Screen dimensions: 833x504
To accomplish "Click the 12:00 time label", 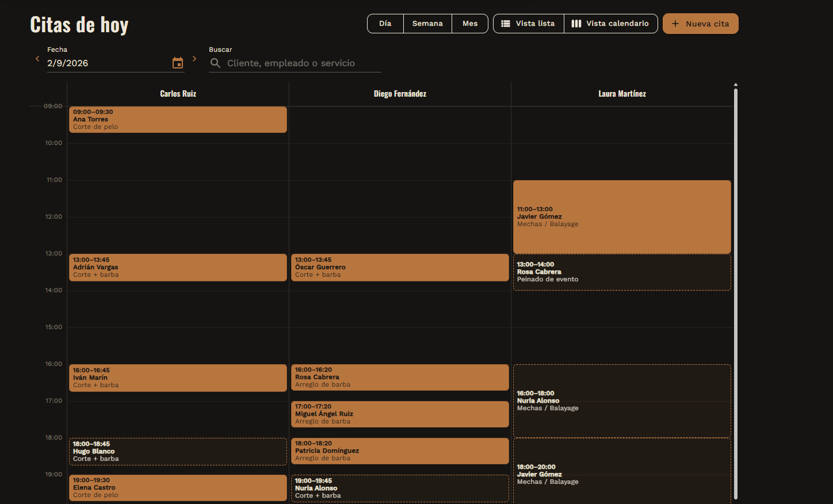I will (x=54, y=217).
